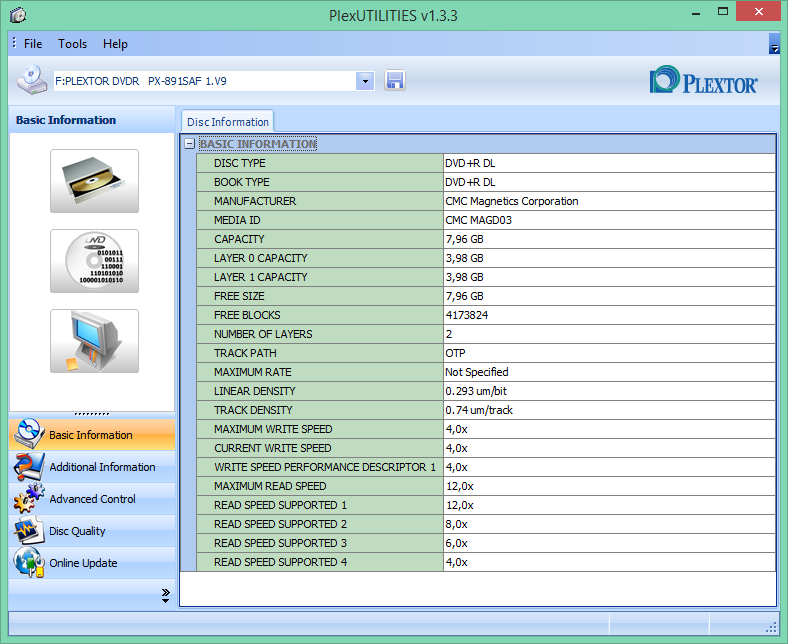Maximize the PlexUTILITIES window
Image resolution: width=788 pixels, height=644 pixels.
pyautogui.click(x=723, y=12)
